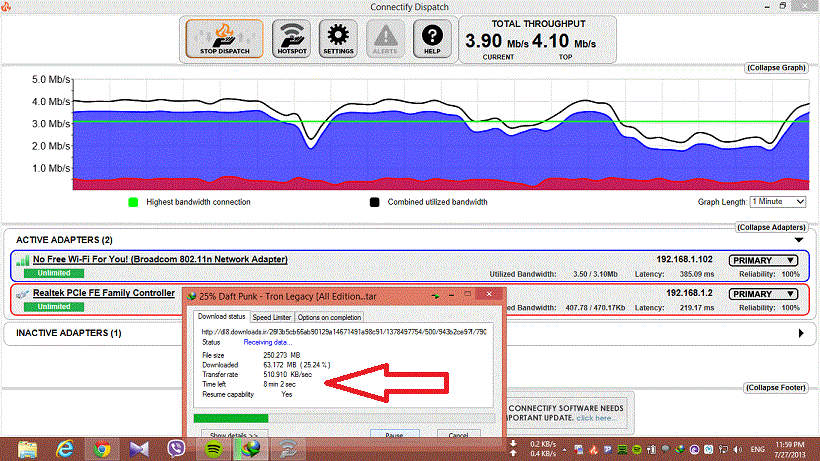Click Show details button in download dialog

[234, 434]
